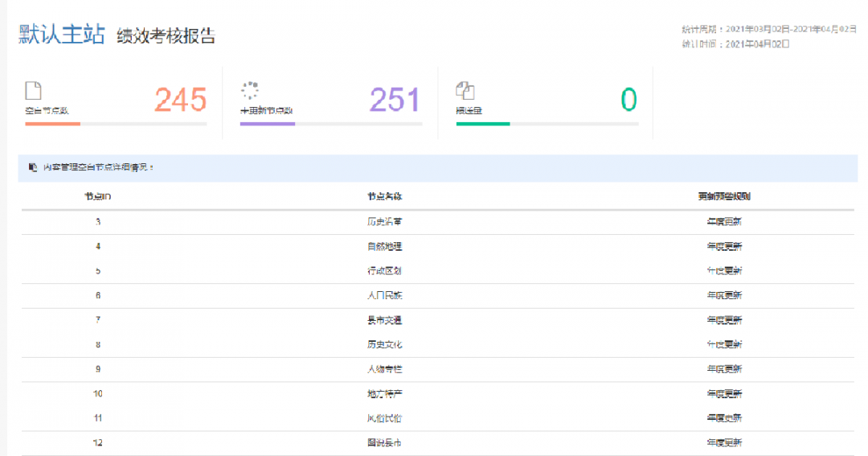868x456 pixels.
Task: Click the purple progress bar under 未更新节点数
Action: coord(268,124)
